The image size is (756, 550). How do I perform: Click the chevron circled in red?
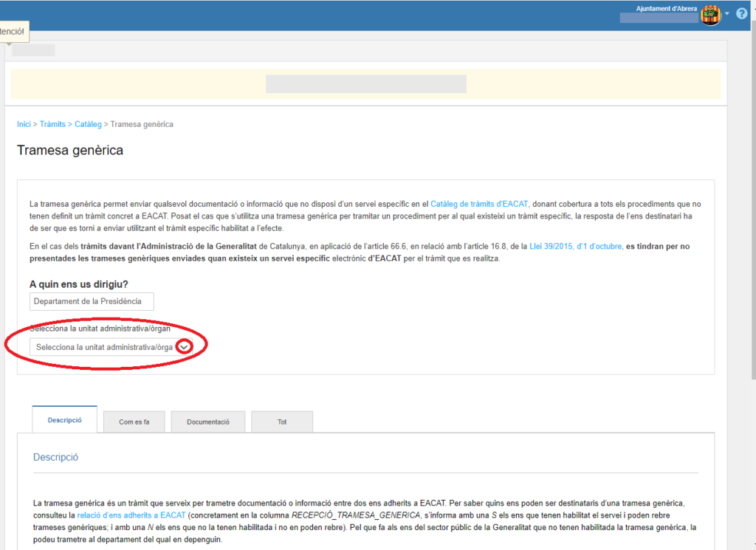coord(185,348)
